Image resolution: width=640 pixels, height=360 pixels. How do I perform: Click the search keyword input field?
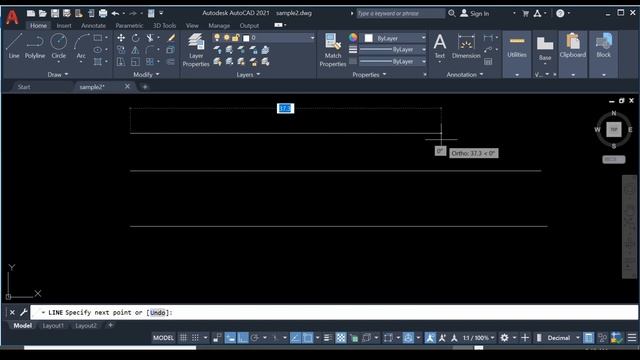pyautogui.click(x=400, y=13)
